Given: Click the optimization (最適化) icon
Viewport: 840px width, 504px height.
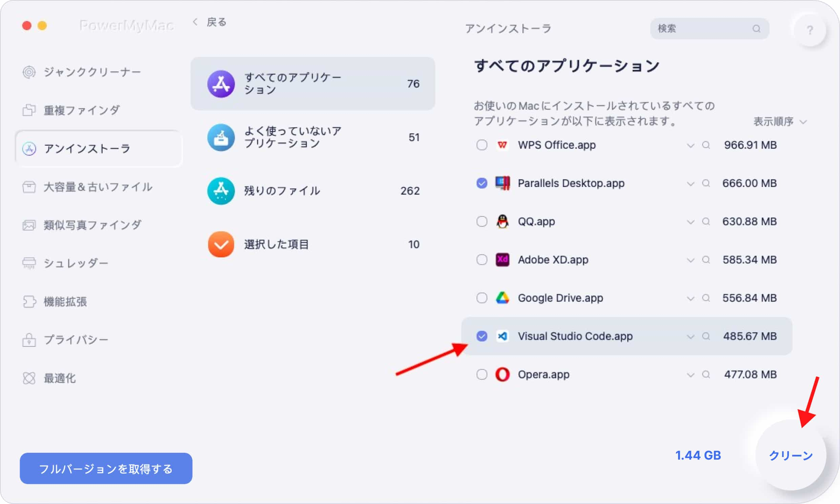Looking at the screenshot, I should click(29, 378).
